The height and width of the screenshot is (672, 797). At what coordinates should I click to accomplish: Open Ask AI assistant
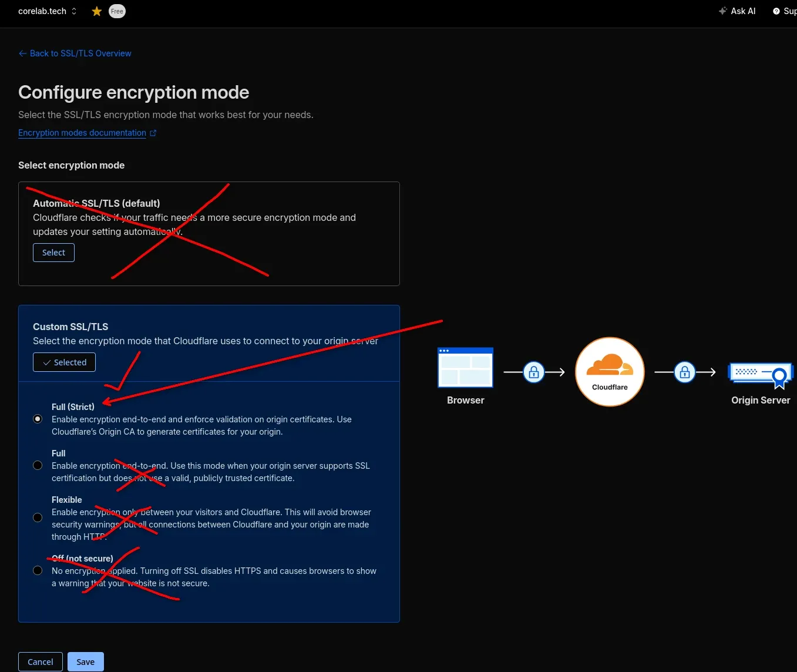[737, 11]
